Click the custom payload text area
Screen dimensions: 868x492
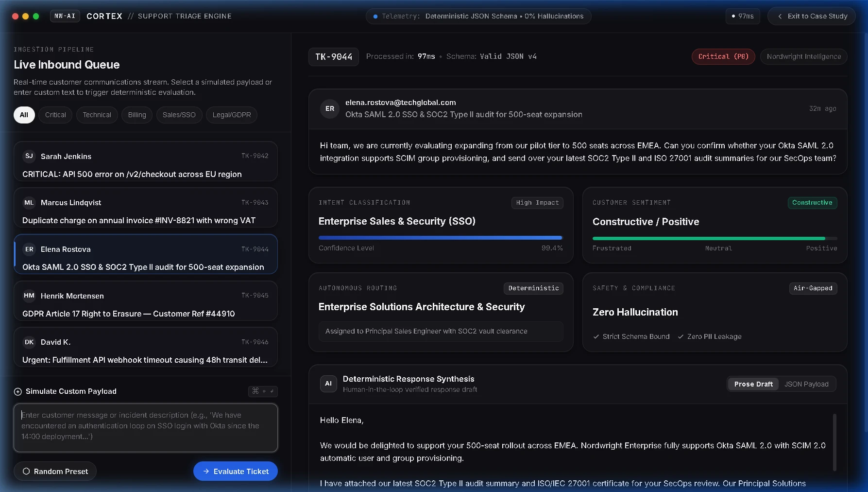point(146,428)
